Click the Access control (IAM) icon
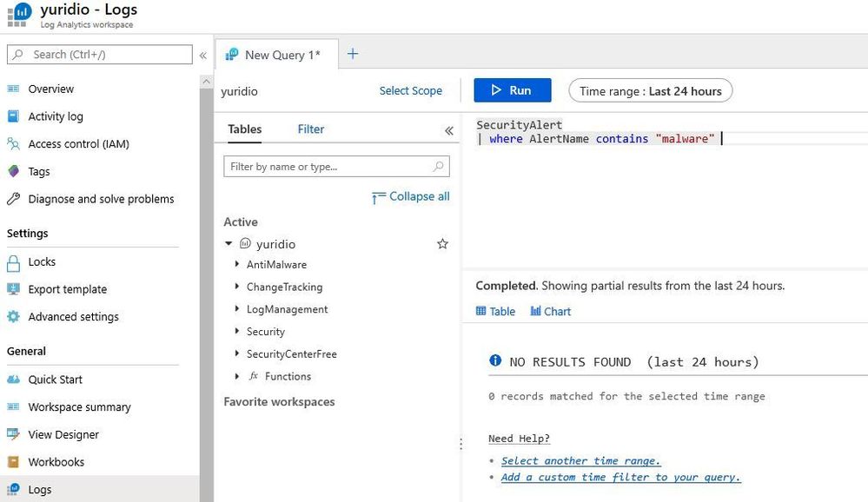Viewport: 868px width, 502px height. (13, 144)
